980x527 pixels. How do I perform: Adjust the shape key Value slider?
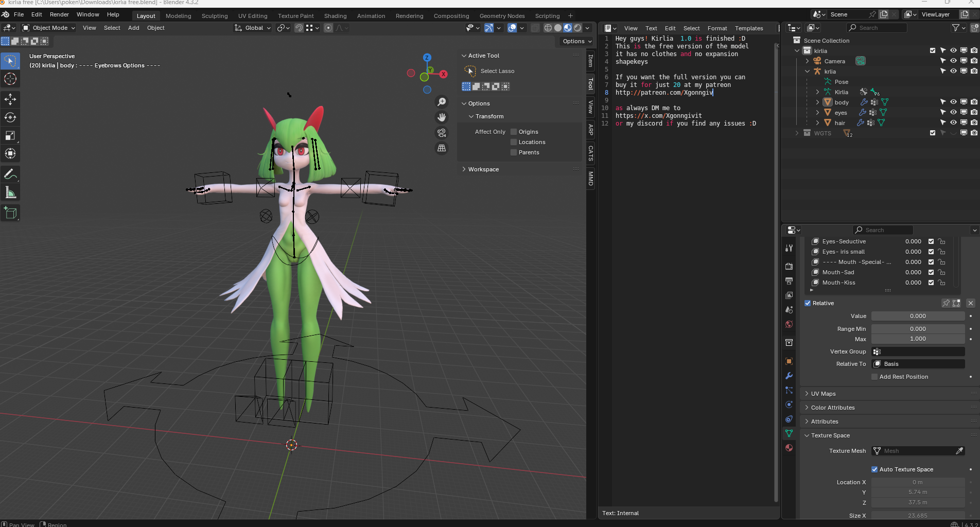click(918, 316)
